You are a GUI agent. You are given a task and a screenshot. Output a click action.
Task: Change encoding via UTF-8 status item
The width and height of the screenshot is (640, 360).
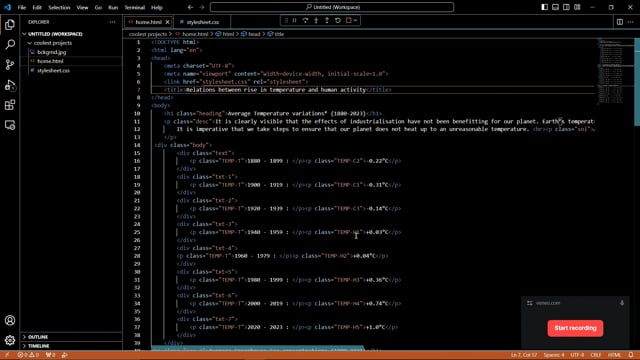point(577,355)
